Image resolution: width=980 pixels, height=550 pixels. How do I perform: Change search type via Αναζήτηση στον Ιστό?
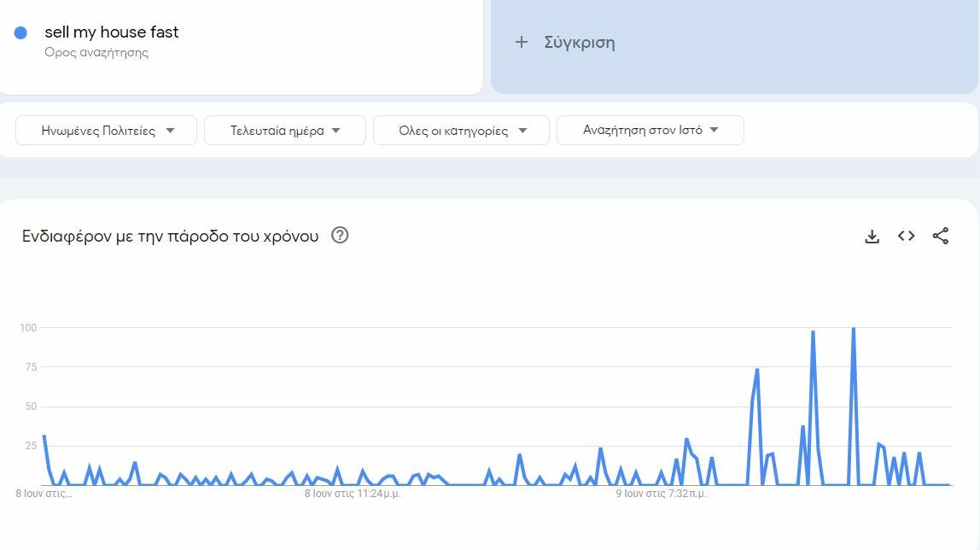pyautogui.click(x=650, y=130)
